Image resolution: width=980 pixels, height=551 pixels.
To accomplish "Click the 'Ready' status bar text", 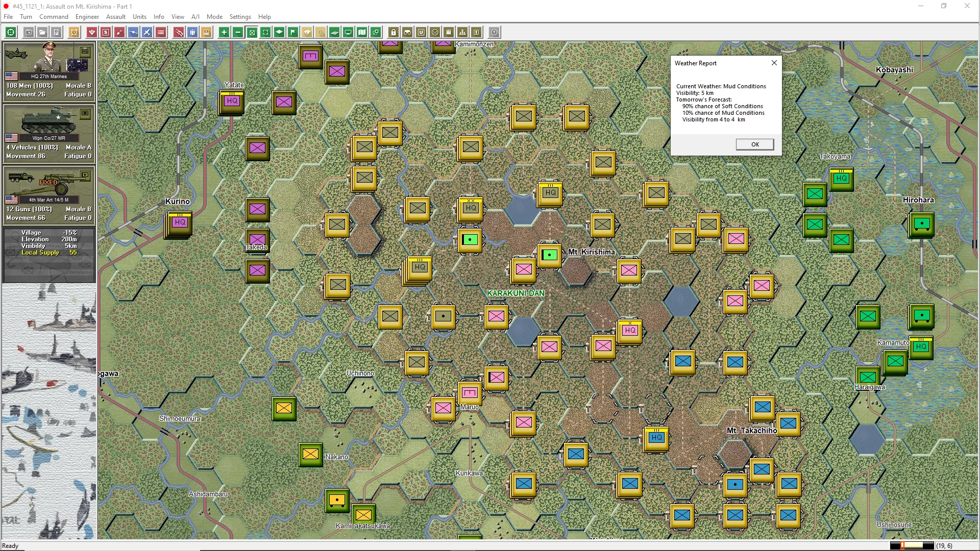I will pyautogui.click(x=10, y=546).
